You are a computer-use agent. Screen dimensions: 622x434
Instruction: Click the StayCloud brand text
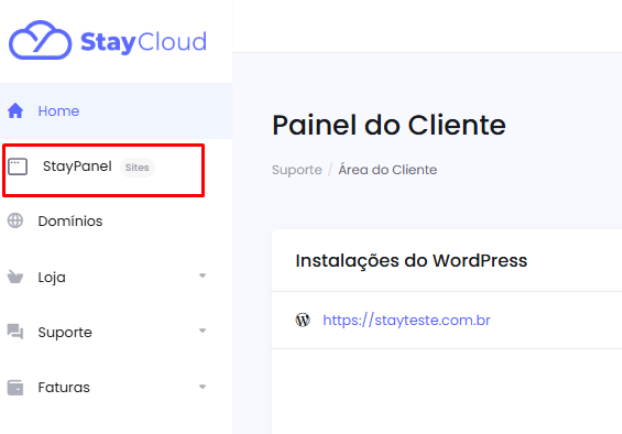tap(144, 42)
